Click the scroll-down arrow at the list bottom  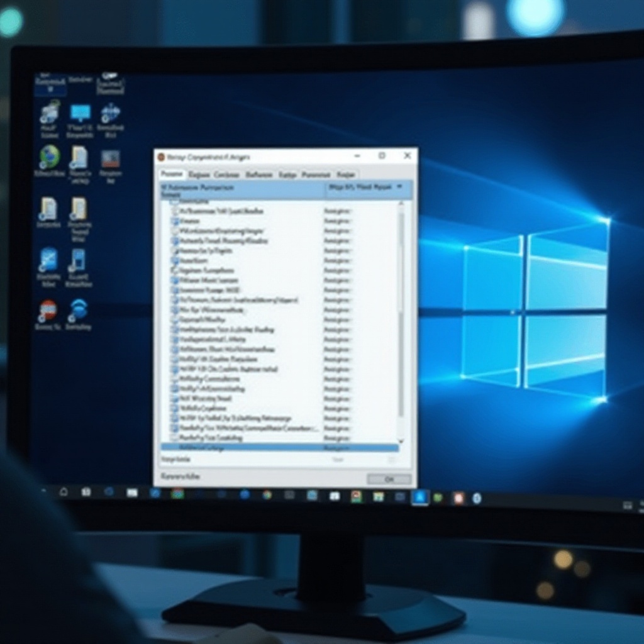(x=401, y=441)
